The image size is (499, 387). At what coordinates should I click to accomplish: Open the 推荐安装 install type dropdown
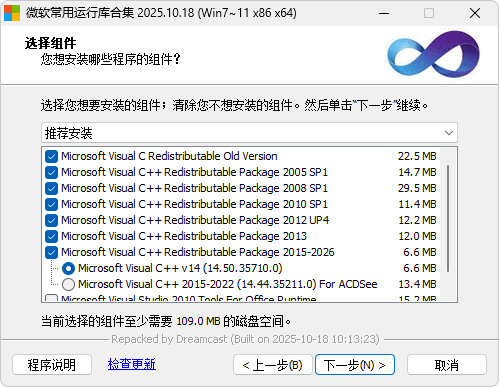249,133
